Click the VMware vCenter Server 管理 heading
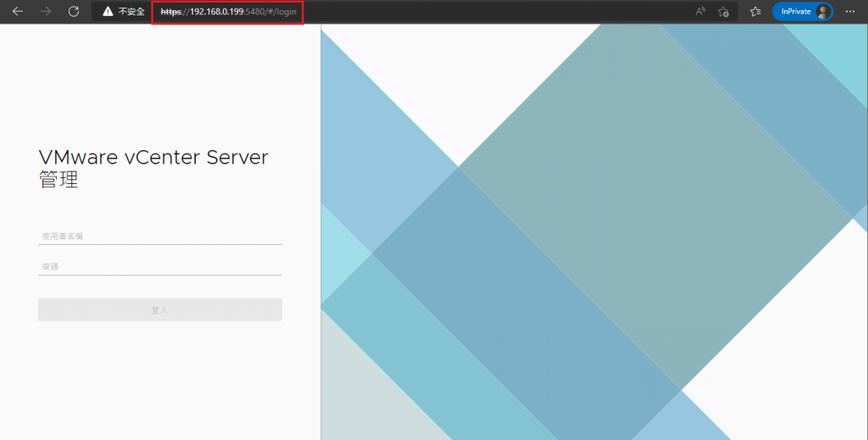Viewport: 868px width, 440px height. coord(153,168)
